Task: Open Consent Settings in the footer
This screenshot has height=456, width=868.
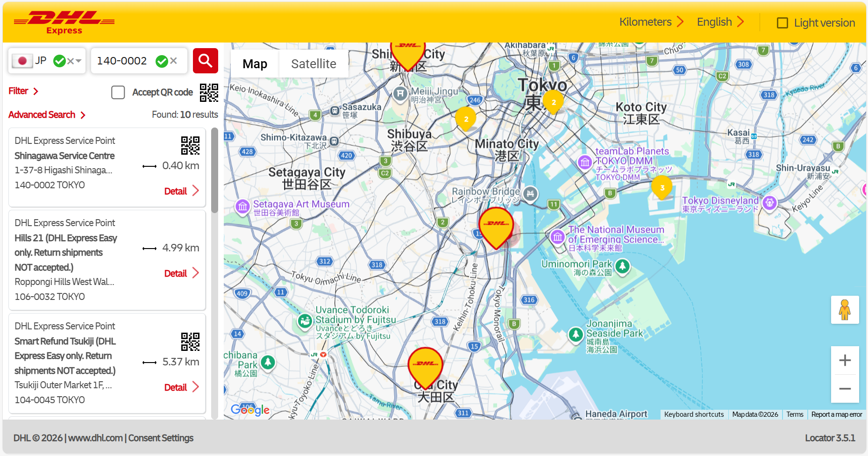Action: pos(161,438)
